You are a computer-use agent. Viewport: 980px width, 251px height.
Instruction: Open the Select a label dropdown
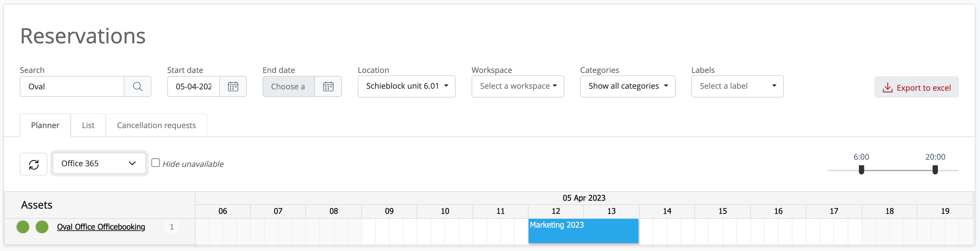[x=737, y=86]
